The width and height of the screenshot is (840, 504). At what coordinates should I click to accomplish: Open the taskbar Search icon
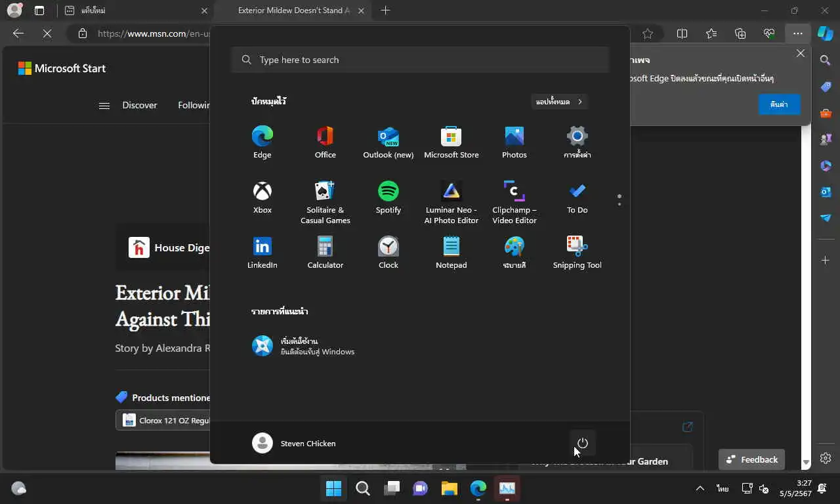(362, 488)
